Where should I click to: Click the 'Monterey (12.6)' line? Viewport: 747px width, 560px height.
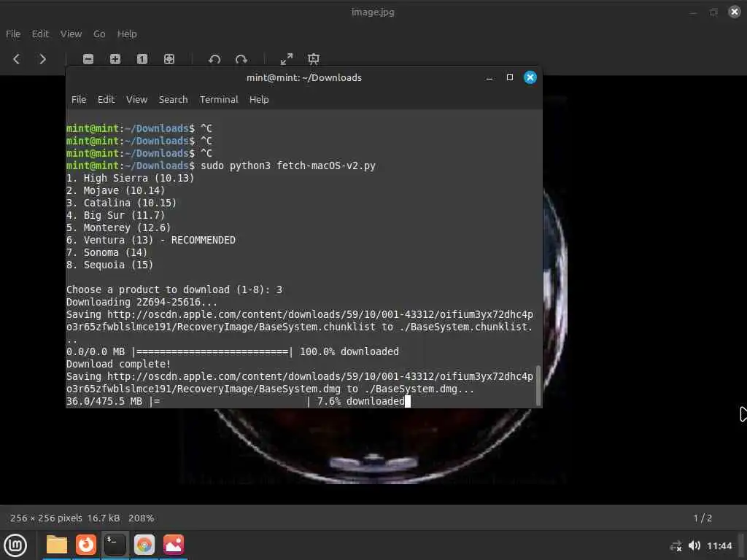coord(118,227)
